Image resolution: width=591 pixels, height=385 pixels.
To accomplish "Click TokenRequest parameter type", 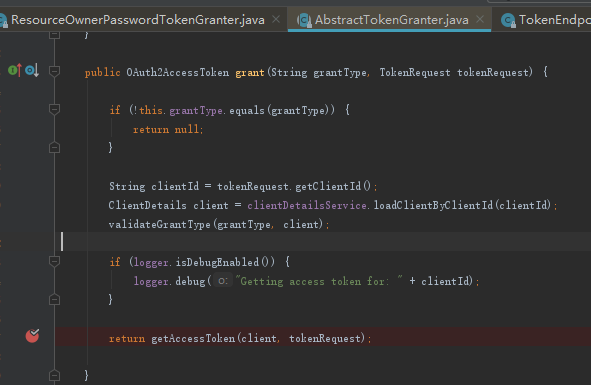I will 415,72.
